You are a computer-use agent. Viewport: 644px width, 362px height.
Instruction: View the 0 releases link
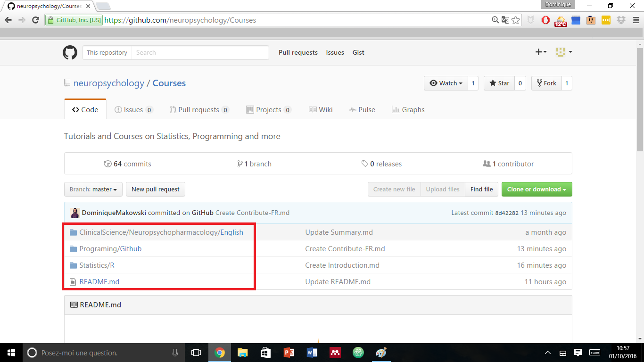[x=382, y=164]
